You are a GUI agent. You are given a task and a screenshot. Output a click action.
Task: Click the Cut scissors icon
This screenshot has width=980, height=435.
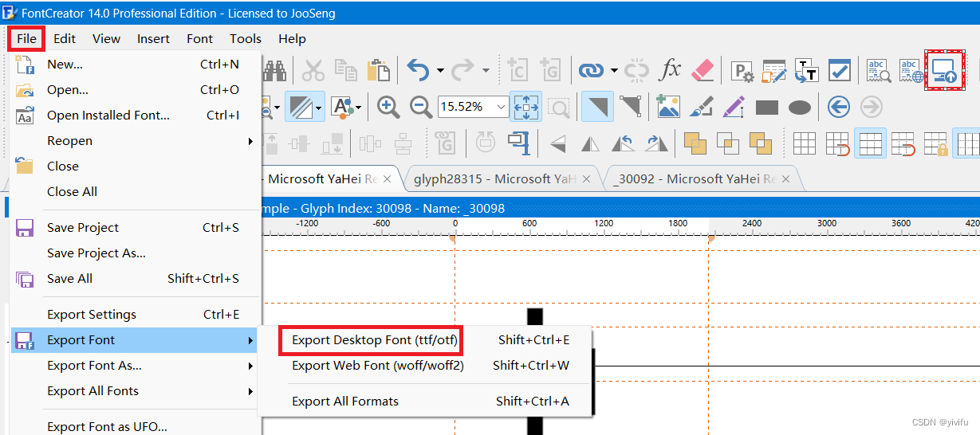click(x=313, y=71)
